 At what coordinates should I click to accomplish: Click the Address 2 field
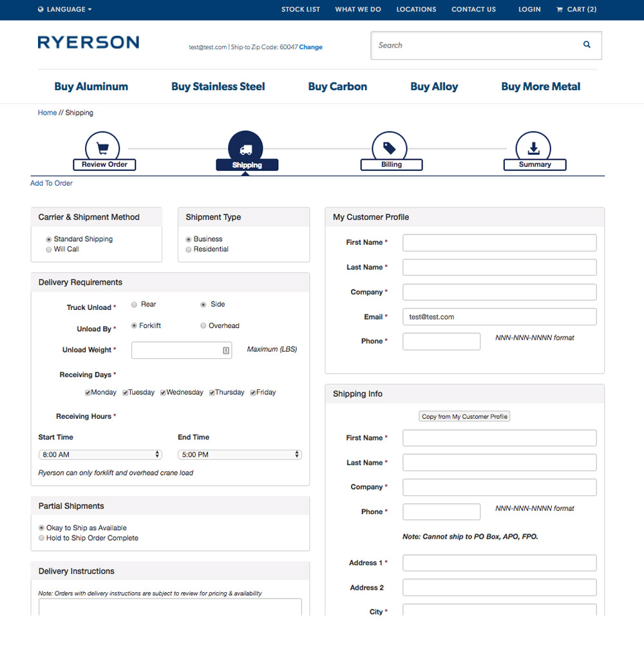(499, 588)
